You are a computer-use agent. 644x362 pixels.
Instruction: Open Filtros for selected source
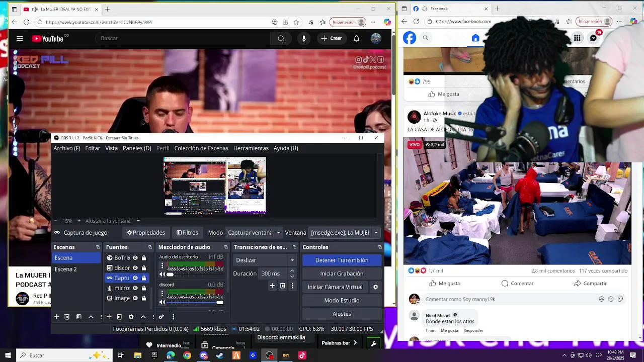pyautogui.click(x=187, y=233)
